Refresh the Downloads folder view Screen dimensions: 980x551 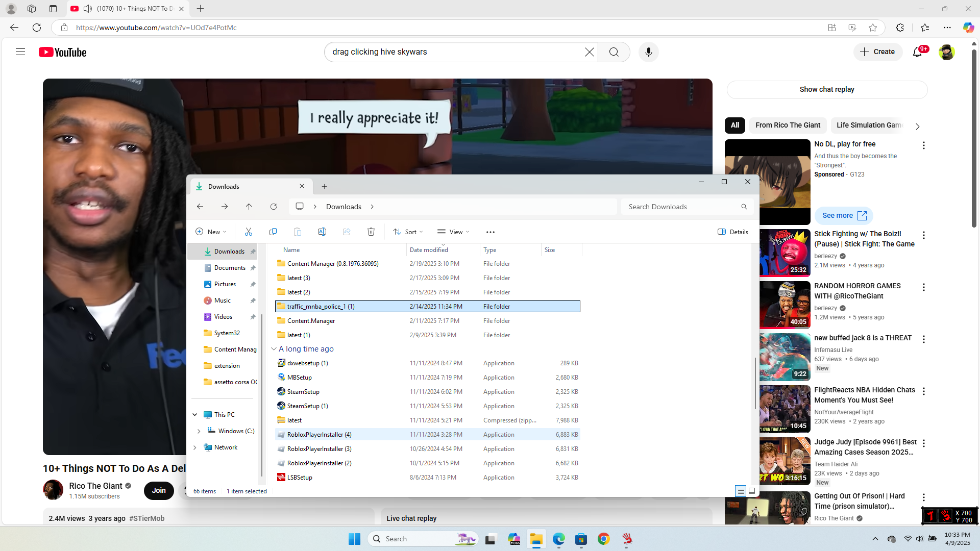[x=274, y=207]
